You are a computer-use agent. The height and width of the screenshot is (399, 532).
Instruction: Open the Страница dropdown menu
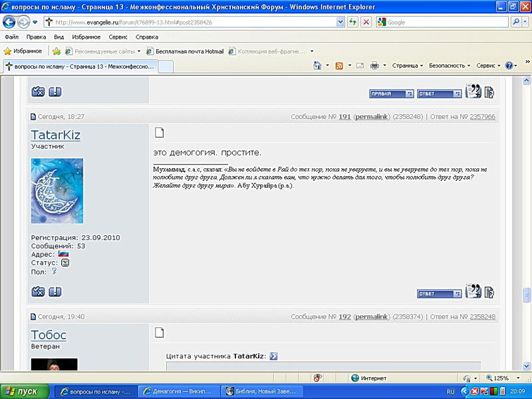(408, 66)
